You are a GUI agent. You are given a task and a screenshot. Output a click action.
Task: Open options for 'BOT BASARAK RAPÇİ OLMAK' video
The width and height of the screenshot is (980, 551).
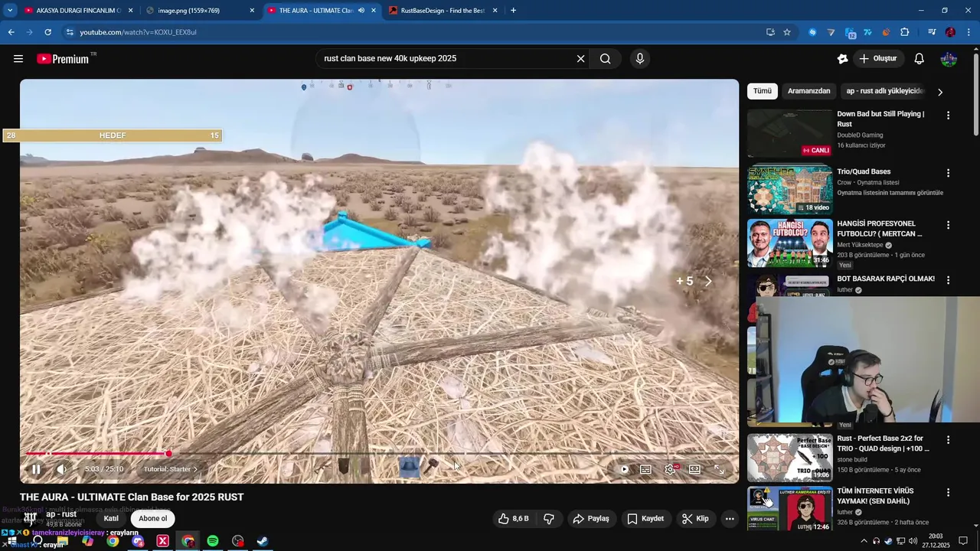click(948, 281)
